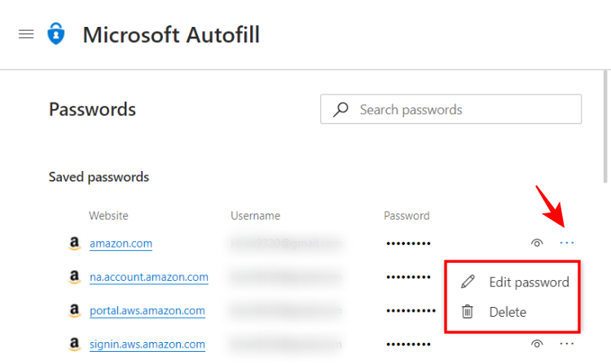Click the magnifier icon in search box
Screen dimensions: 611x364
click(342, 109)
